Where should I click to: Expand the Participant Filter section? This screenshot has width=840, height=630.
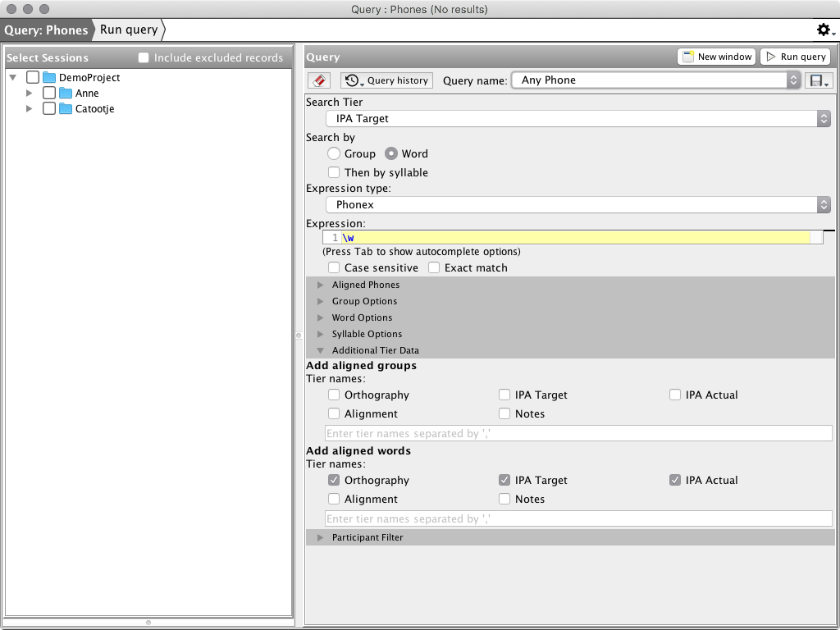(321, 537)
